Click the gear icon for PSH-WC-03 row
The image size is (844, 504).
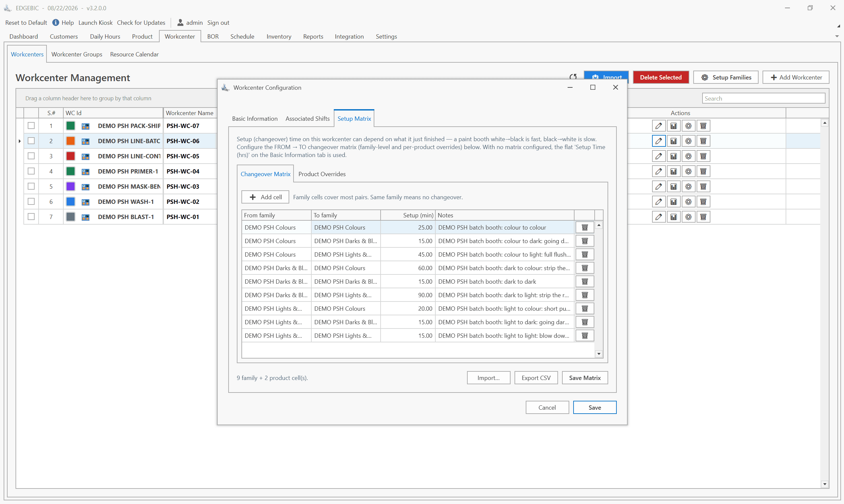[688, 186]
